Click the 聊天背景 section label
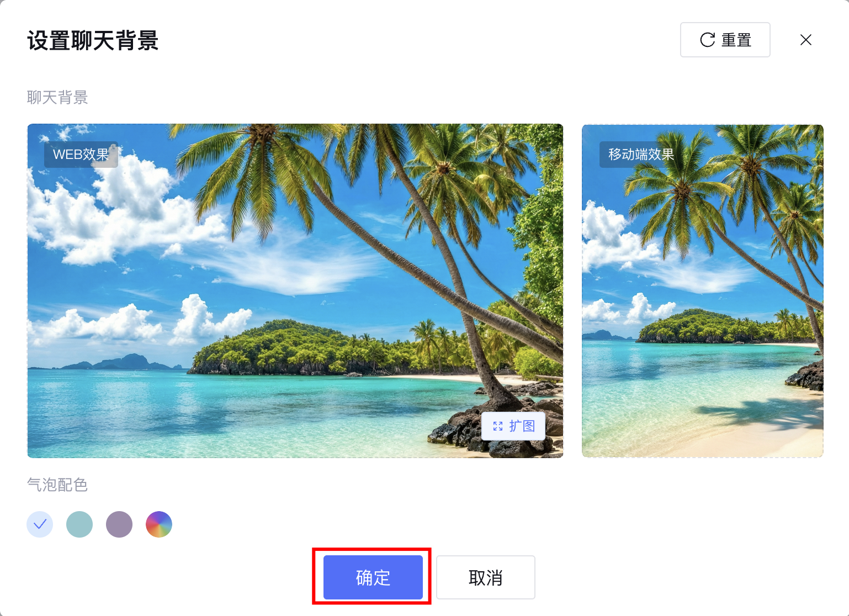 pos(57,98)
